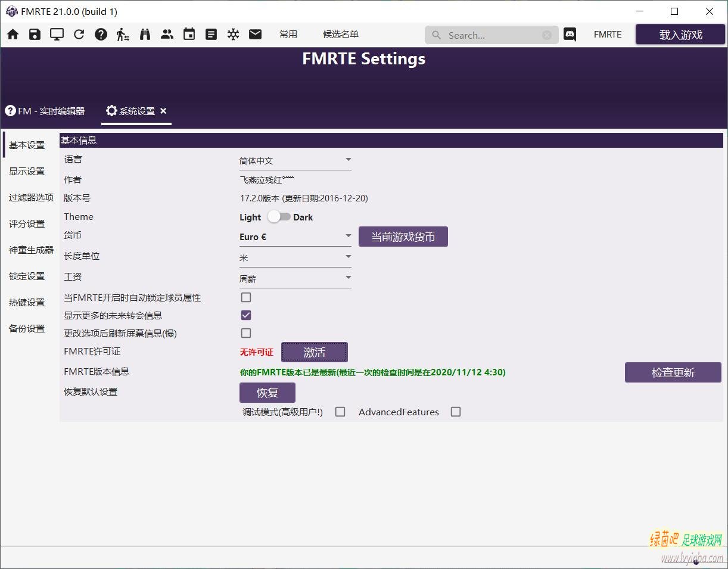Click the snowflake freeze icon
Image resolution: width=728 pixels, height=569 pixels.
tap(233, 35)
